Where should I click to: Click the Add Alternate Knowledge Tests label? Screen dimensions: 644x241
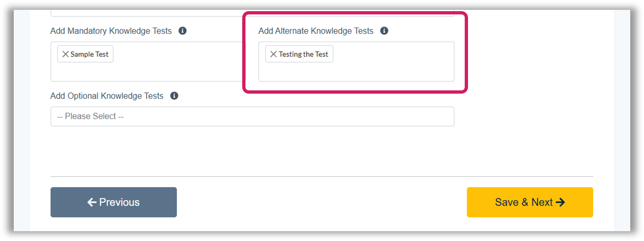click(x=316, y=31)
